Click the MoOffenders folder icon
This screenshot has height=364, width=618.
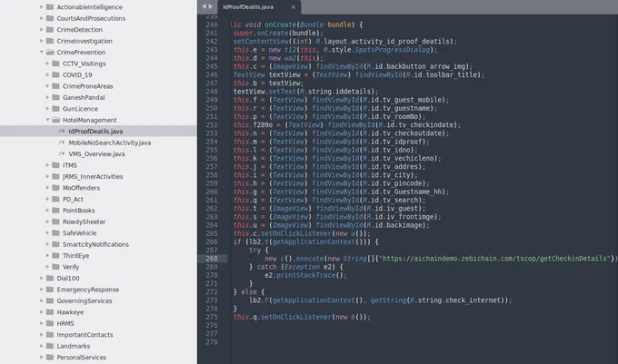(56, 188)
